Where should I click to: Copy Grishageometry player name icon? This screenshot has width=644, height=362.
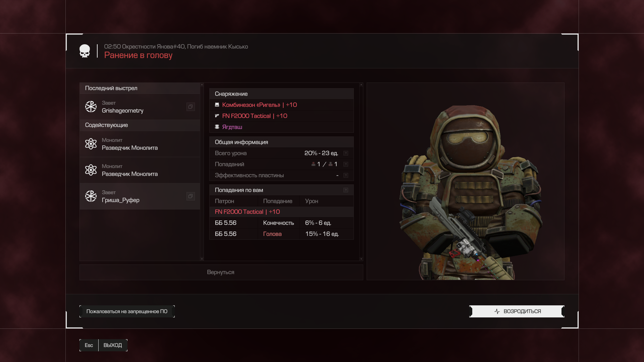coord(191,107)
